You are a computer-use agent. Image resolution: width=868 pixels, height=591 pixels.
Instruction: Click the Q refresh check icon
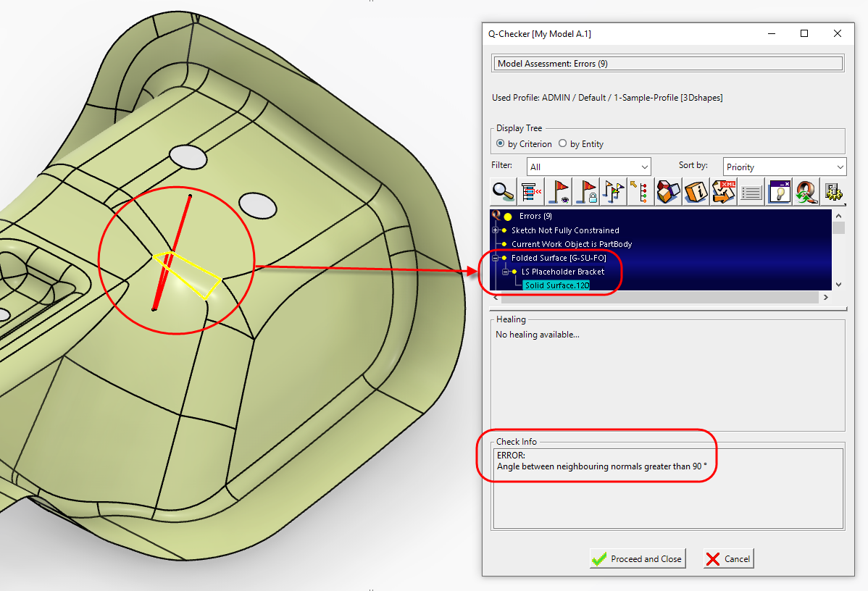click(804, 192)
